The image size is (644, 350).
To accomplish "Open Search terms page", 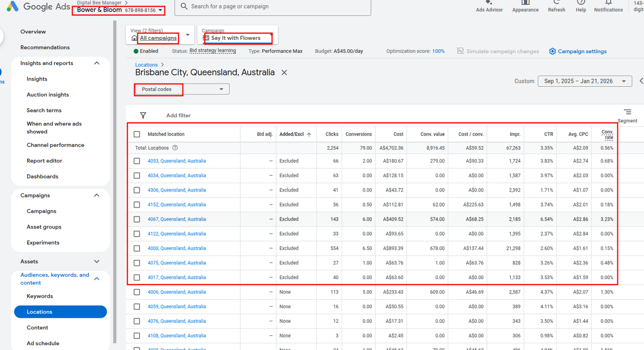I will (x=44, y=110).
